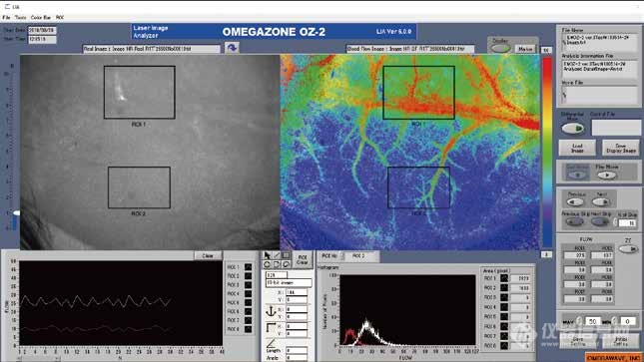Select the line drawing ROI tool

tap(277, 255)
